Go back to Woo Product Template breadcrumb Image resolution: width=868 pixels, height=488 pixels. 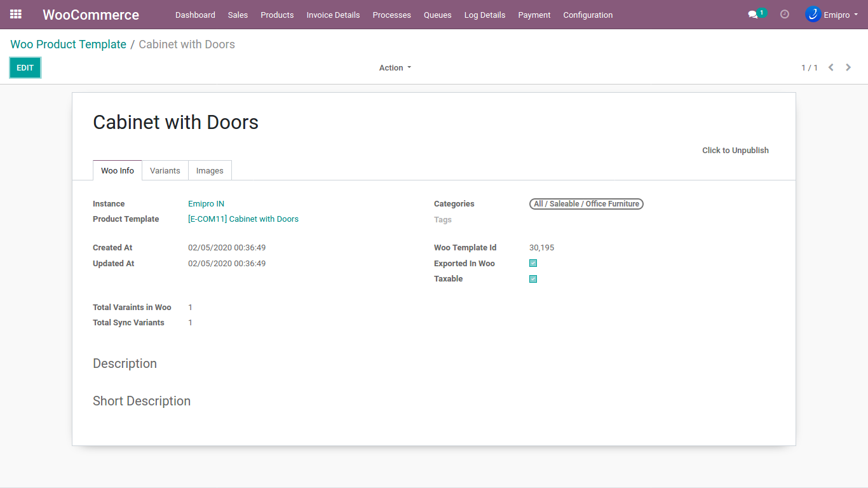(69, 44)
